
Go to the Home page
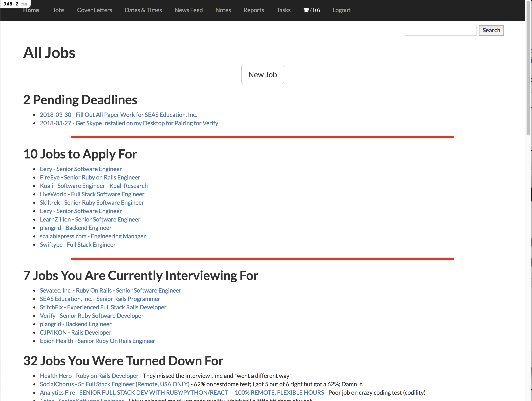coord(31,10)
